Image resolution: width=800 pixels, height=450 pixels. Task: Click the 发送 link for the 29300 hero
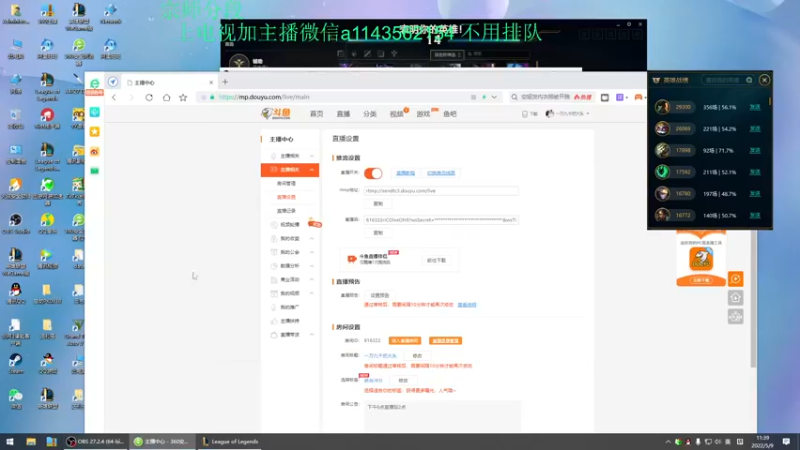coord(755,107)
